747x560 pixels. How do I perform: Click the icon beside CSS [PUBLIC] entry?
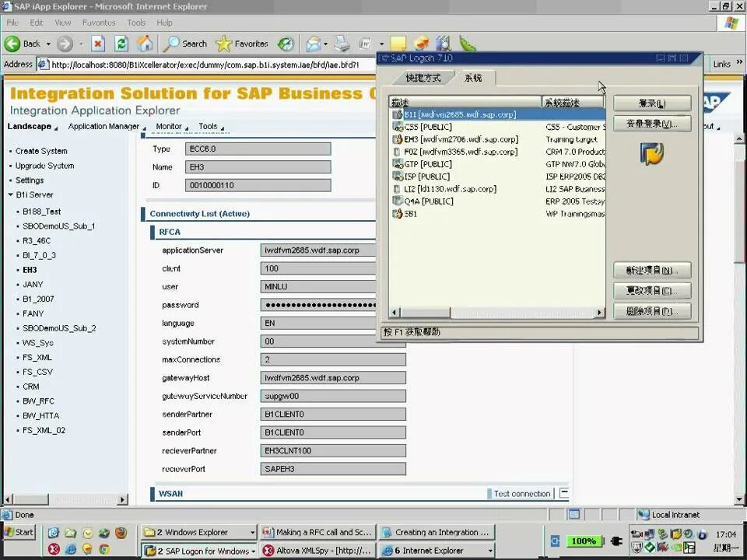click(397, 127)
